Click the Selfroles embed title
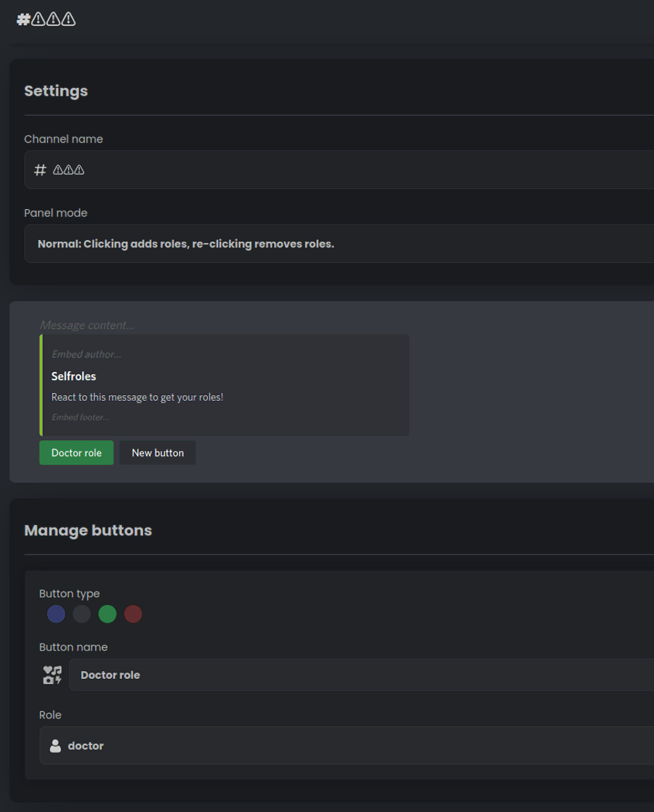The image size is (654, 812). tap(74, 376)
